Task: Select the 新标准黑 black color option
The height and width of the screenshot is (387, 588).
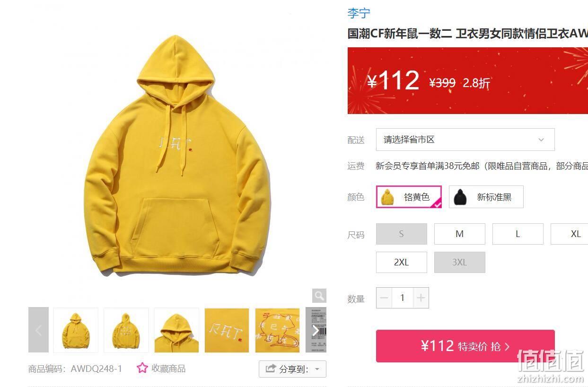Action: [x=486, y=197]
